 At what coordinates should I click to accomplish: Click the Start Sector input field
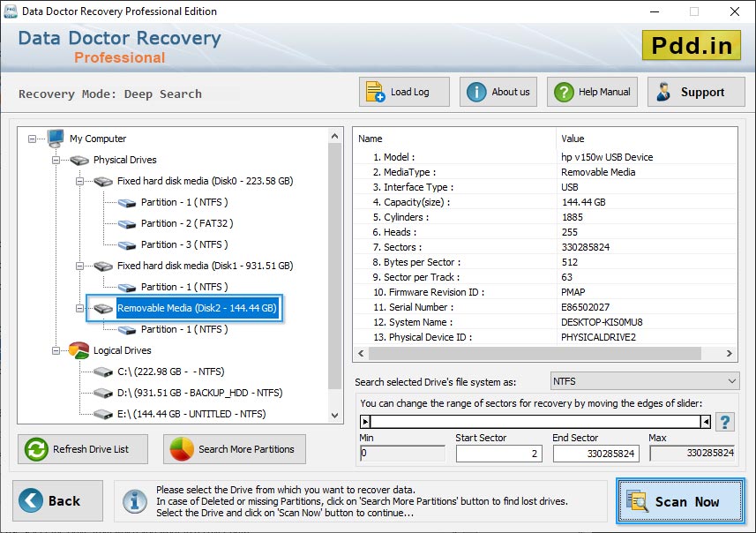pyautogui.click(x=499, y=454)
